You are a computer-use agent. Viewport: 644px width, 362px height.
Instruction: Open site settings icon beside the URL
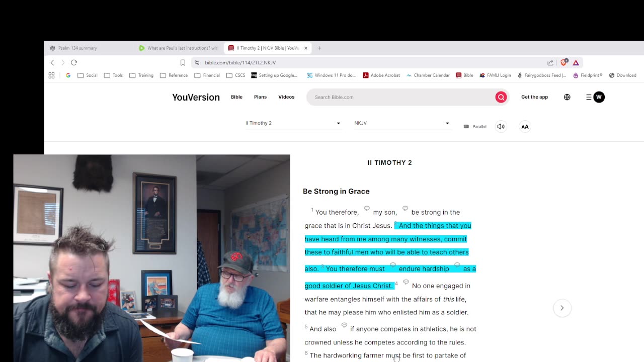197,62
